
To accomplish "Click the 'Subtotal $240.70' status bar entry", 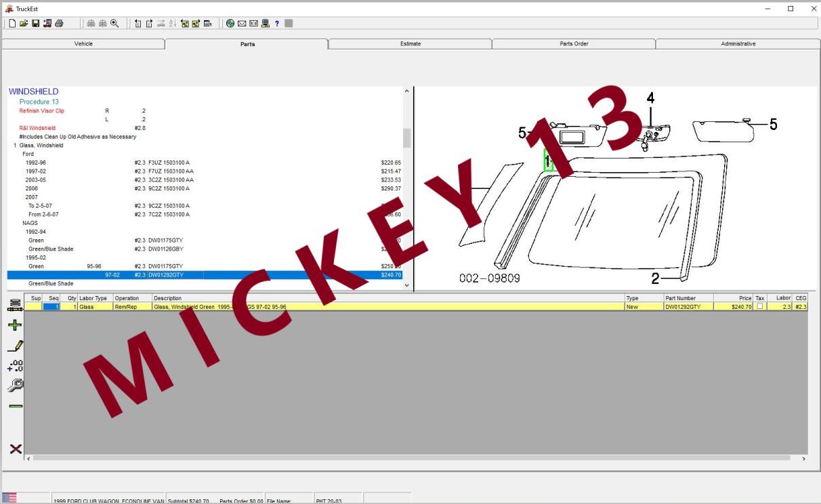I will point(188,501).
